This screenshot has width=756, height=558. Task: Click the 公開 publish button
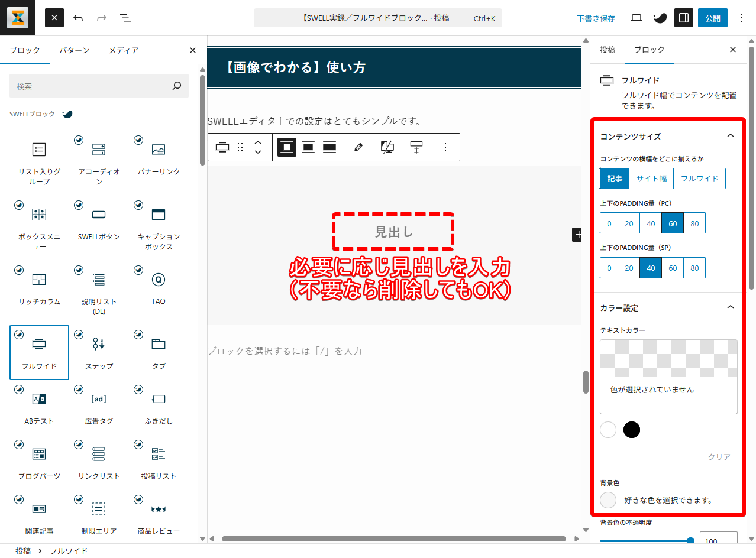pyautogui.click(x=712, y=18)
